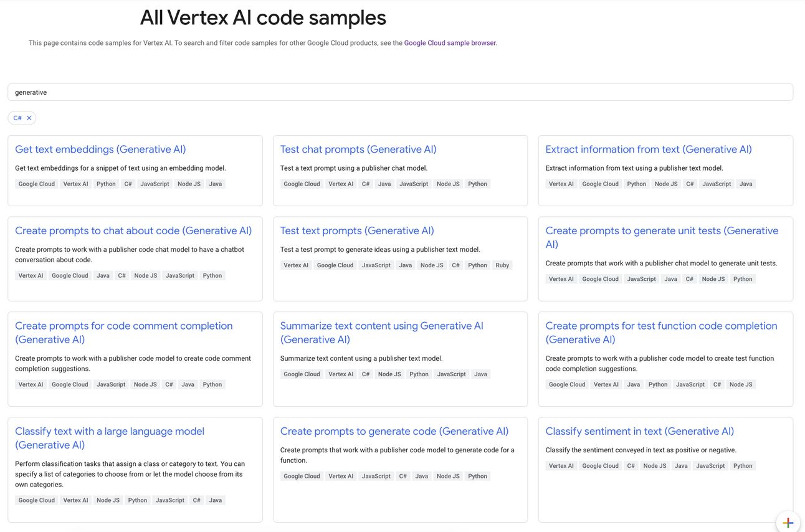Click the C# filter chip label
The width and height of the screenshot is (805, 532).
point(17,118)
